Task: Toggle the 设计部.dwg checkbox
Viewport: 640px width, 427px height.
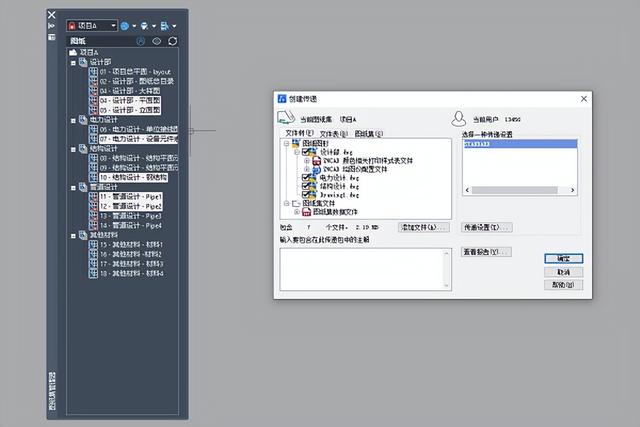Action: [307, 152]
